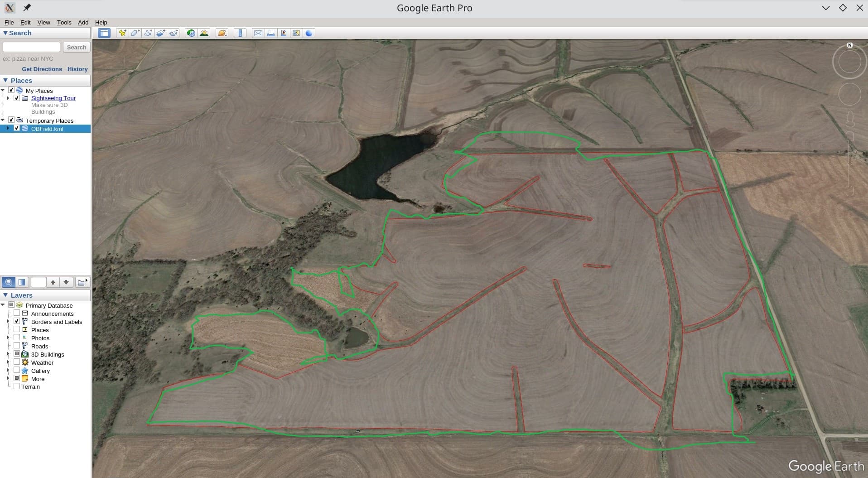Uncheck the Borders and Labels layer
The image size is (868, 478).
coord(17,322)
